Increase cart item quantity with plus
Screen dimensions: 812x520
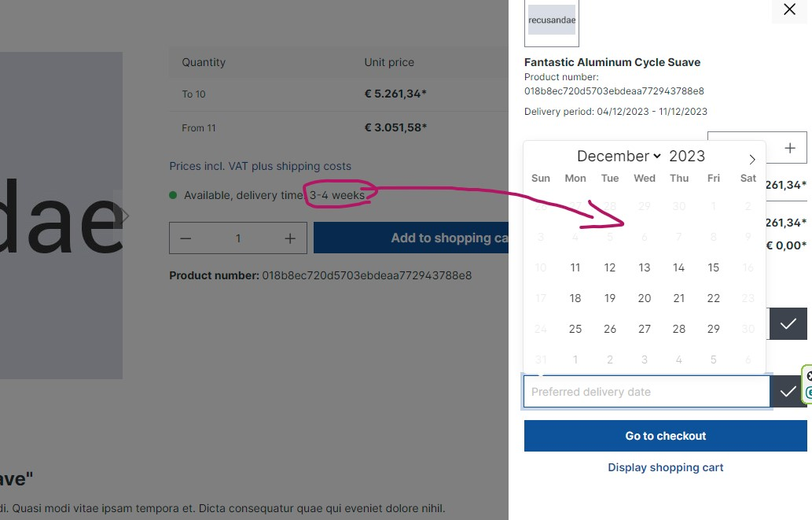[789, 148]
